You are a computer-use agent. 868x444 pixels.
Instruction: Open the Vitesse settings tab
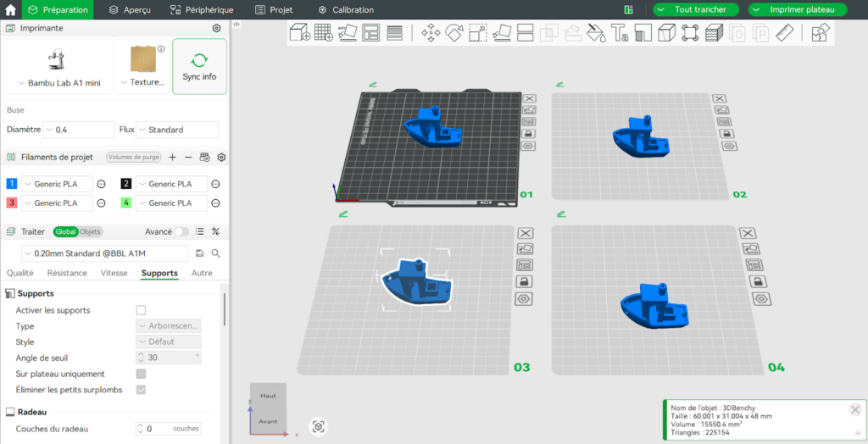pyautogui.click(x=114, y=273)
